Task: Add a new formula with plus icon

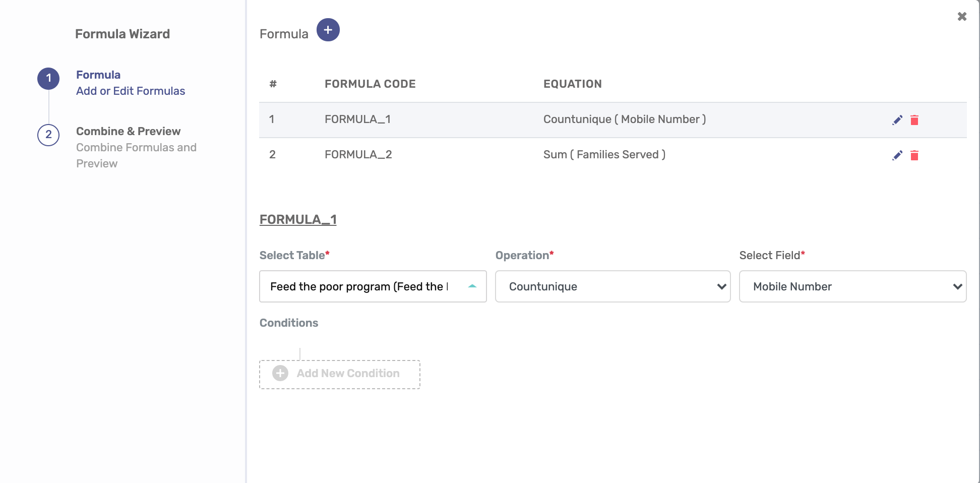Action: click(328, 30)
